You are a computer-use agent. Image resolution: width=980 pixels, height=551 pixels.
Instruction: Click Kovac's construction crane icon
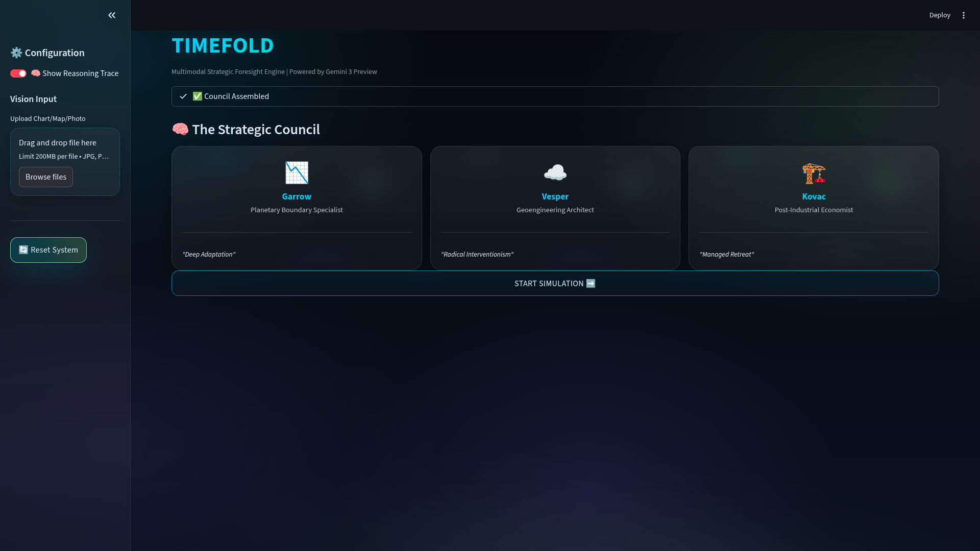(814, 173)
